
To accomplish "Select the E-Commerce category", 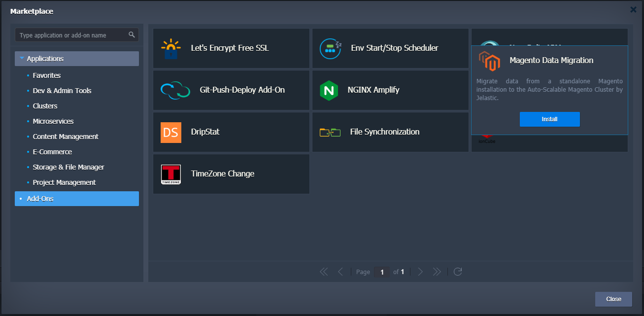I will pos(52,152).
